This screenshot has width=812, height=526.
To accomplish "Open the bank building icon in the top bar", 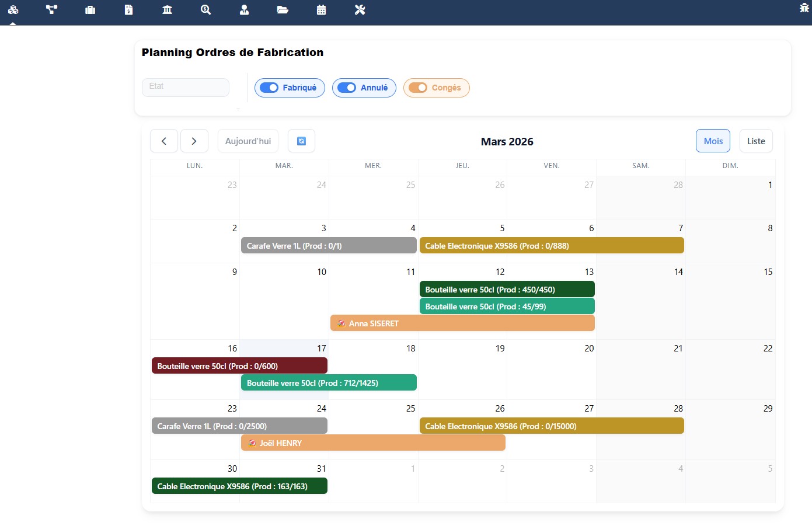I will [167, 10].
